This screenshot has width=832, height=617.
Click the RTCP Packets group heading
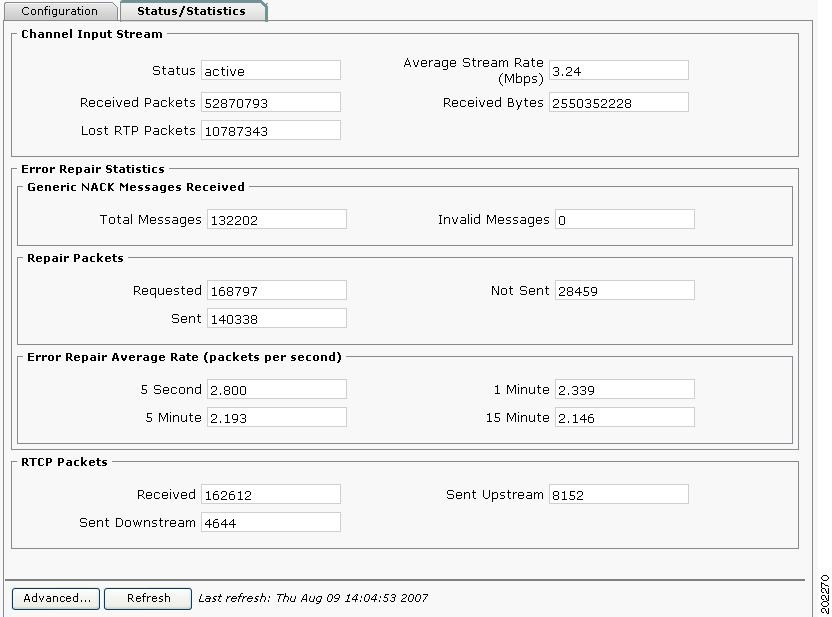click(64, 462)
